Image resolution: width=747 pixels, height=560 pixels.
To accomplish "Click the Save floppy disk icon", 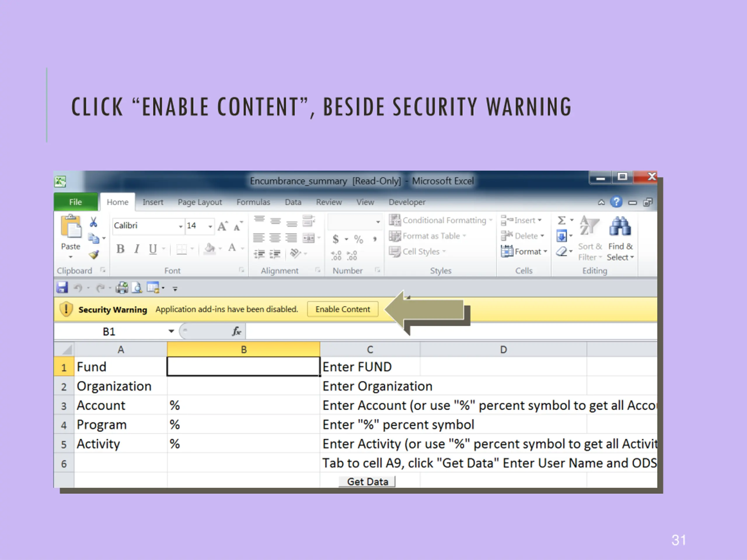I will pos(62,288).
